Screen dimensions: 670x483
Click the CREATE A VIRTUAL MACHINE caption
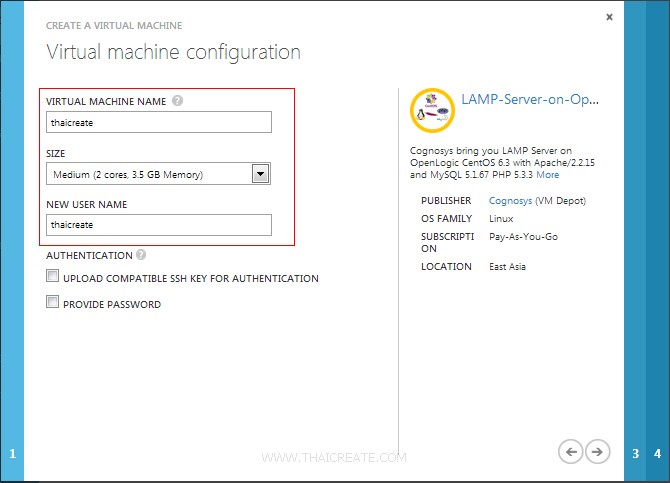(x=114, y=26)
